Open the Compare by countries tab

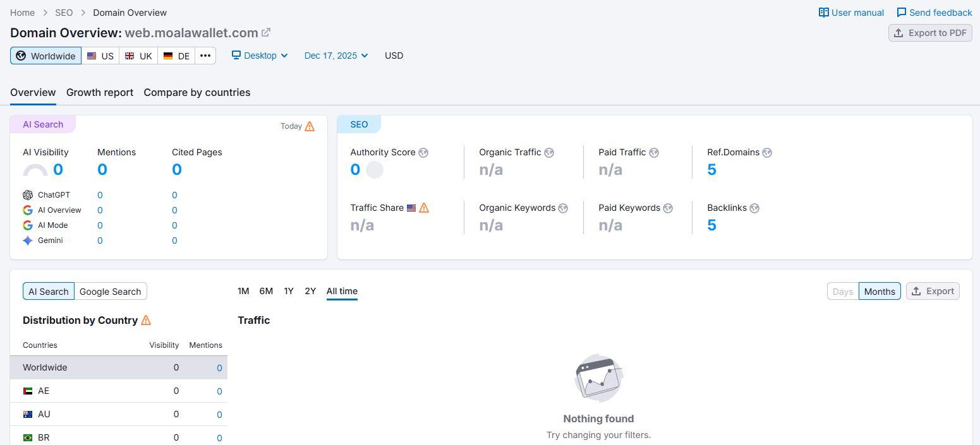pyautogui.click(x=197, y=92)
